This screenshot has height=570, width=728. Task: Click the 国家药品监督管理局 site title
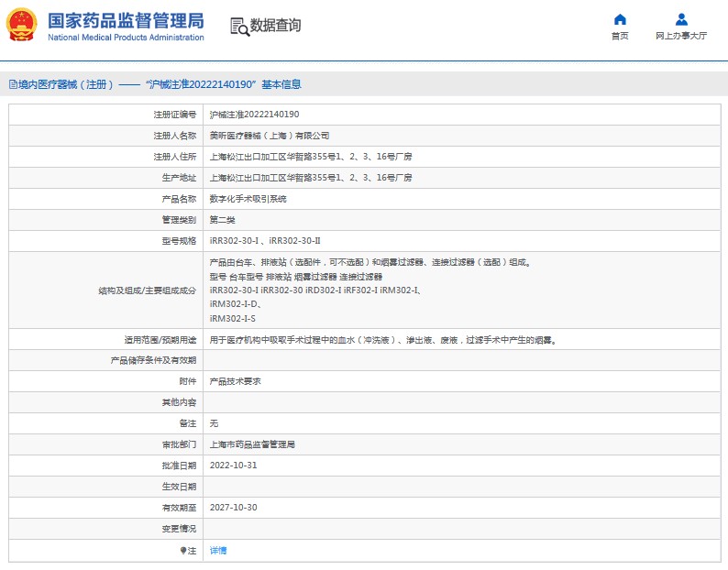[x=125, y=20]
